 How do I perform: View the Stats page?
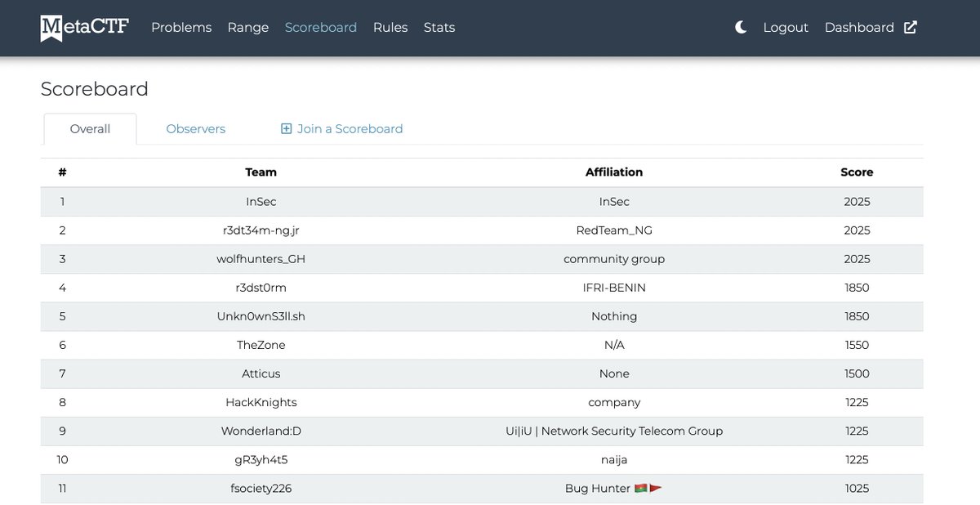coord(439,27)
